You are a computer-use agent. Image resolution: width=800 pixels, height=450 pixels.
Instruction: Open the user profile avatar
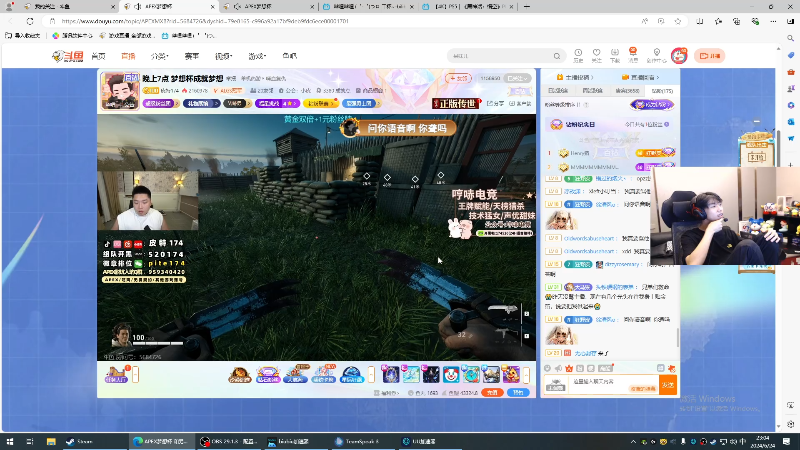click(679, 56)
